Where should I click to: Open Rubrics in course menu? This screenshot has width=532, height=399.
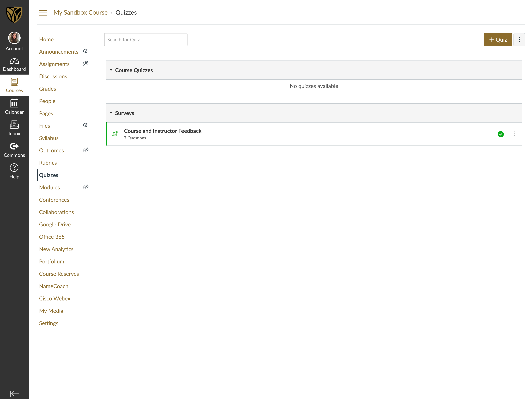point(48,163)
